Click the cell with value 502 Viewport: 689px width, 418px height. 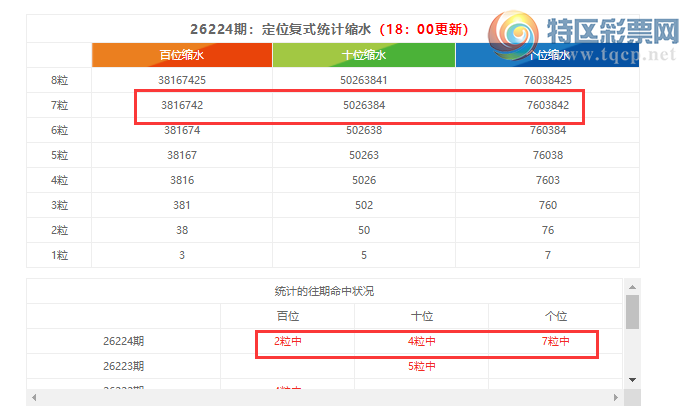(364, 205)
